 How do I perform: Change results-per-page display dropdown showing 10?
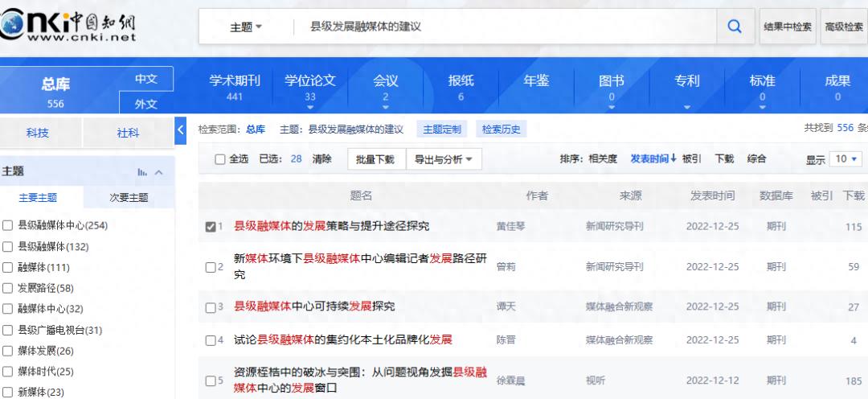click(846, 159)
